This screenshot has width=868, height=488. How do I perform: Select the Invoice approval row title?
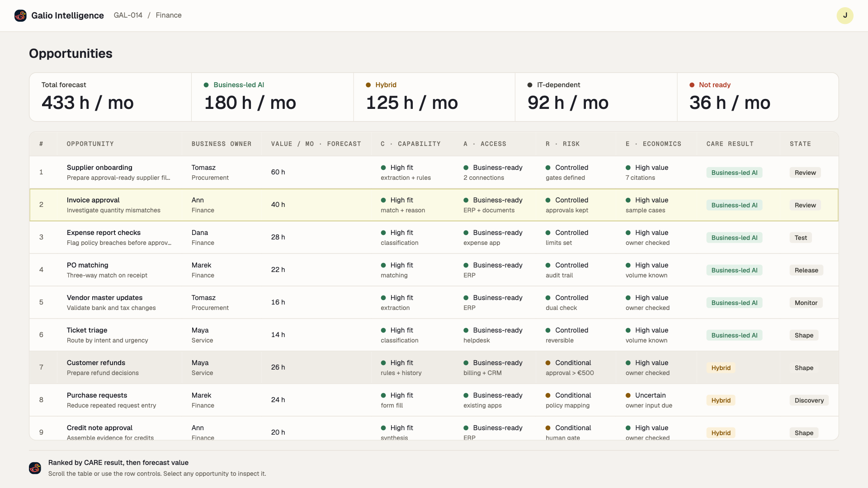click(x=93, y=200)
